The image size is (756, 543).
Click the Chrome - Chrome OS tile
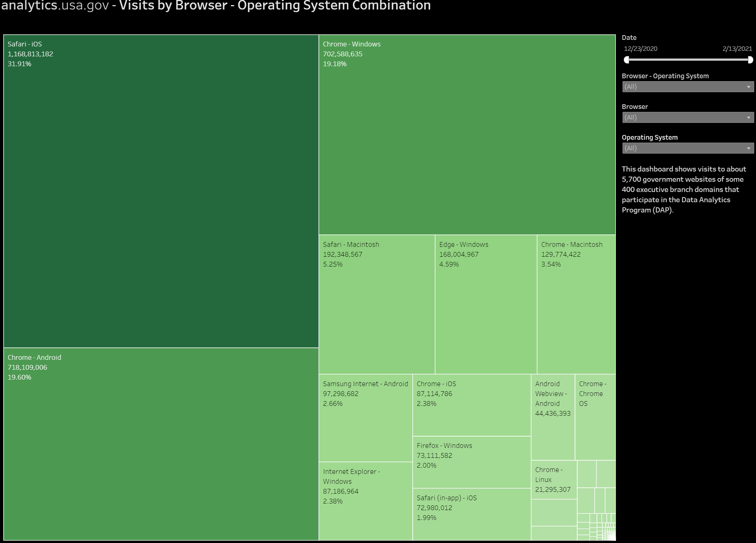point(595,417)
